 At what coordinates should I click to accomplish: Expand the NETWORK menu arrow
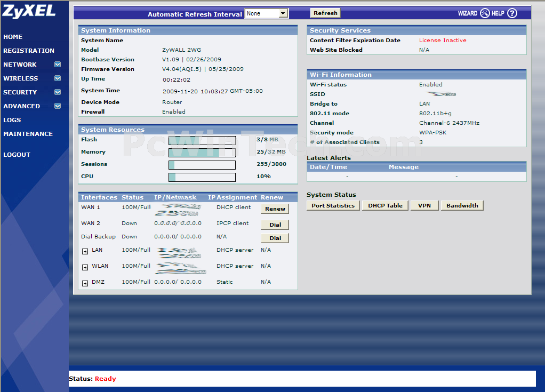pyautogui.click(x=58, y=65)
